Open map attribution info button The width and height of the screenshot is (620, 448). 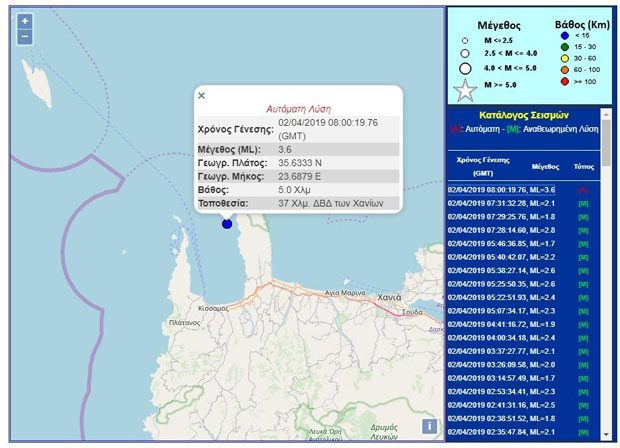(x=429, y=426)
